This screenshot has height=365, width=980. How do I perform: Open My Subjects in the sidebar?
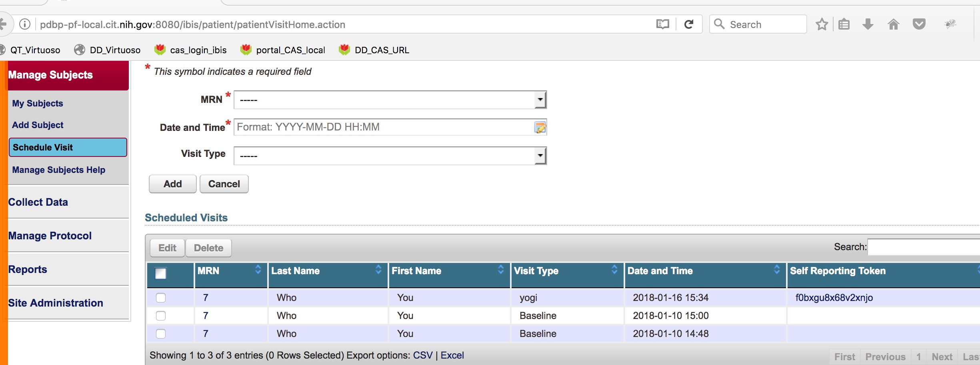click(38, 103)
